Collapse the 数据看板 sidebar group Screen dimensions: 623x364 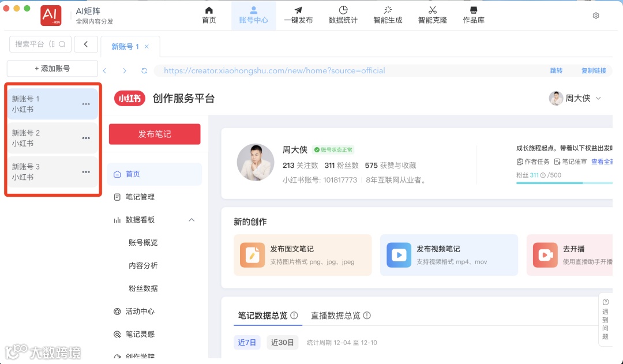coord(192,220)
